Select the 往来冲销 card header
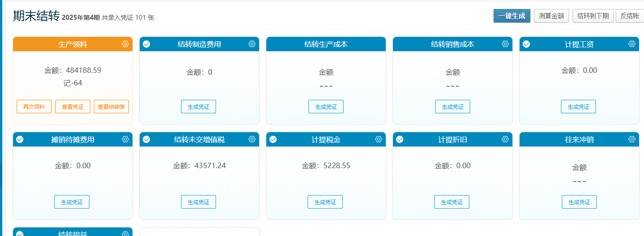 [x=579, y=139]
